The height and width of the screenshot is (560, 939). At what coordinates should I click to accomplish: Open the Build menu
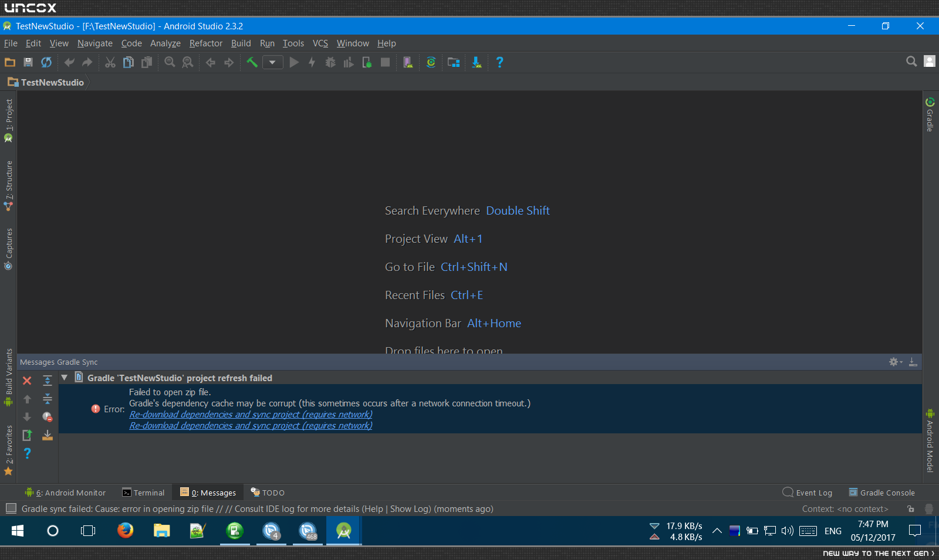(241, 43)
